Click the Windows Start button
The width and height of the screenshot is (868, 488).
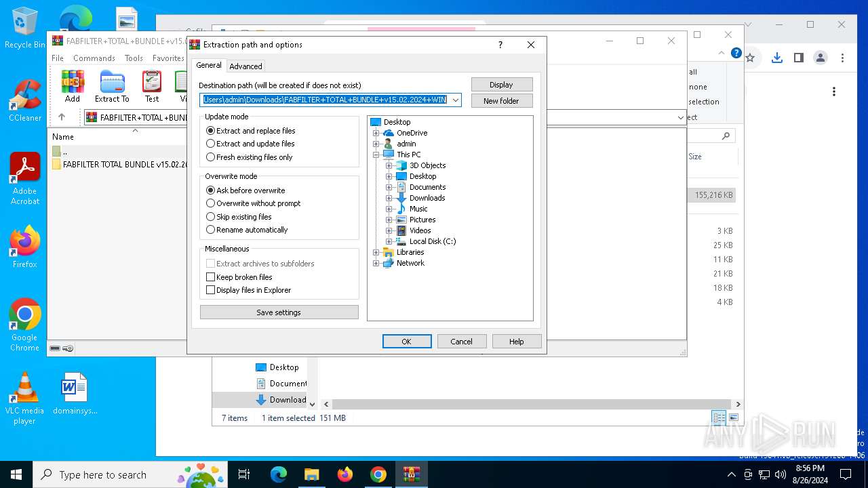[x=16, y=474]
